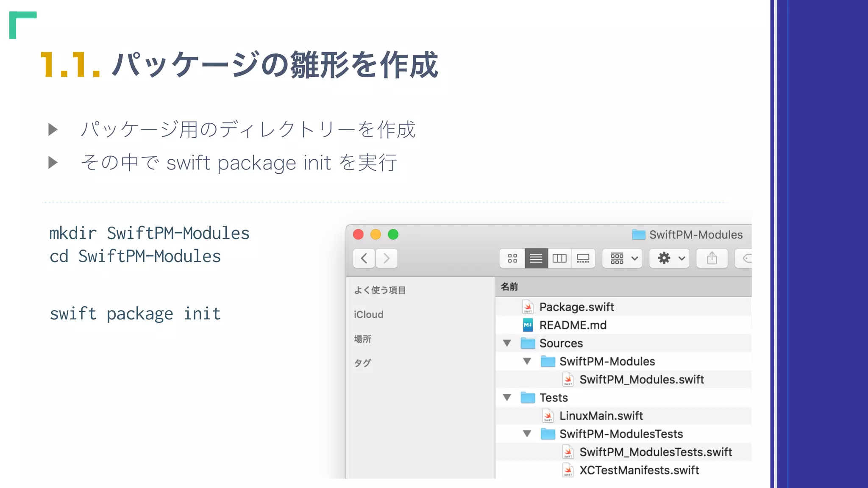Select the SwiftPM-Modules subfolder icon
Screen dimensions: 868x488
coord(548,361)
